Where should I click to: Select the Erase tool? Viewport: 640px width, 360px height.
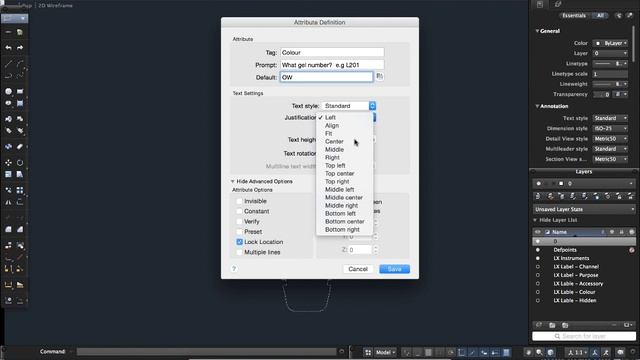pyautogui.click(x=20, y=147)
